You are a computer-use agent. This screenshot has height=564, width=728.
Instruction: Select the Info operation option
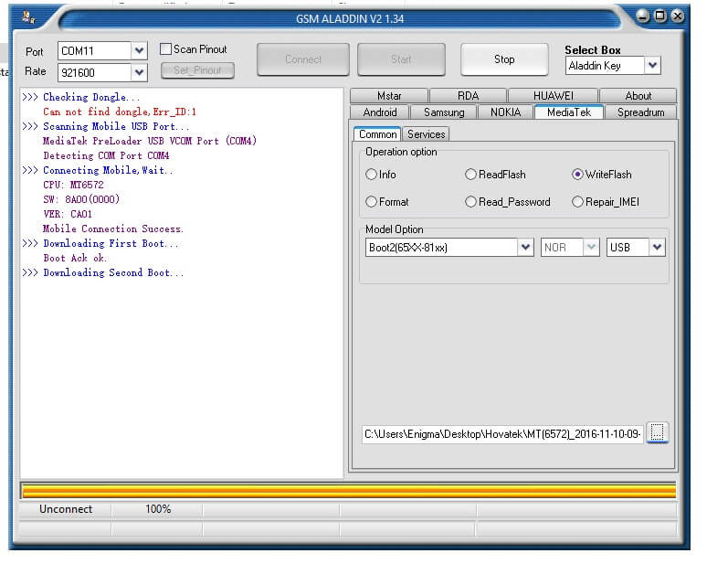coord(371,175)
